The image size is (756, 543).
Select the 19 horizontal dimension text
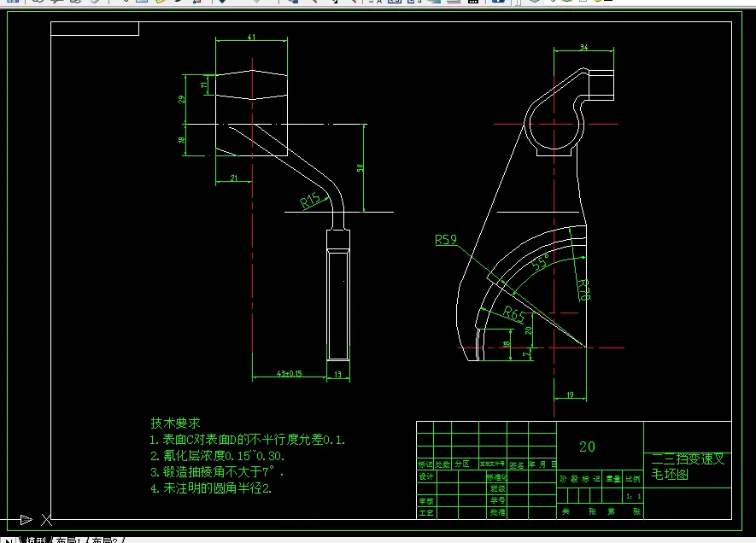(x=570, y=394)
